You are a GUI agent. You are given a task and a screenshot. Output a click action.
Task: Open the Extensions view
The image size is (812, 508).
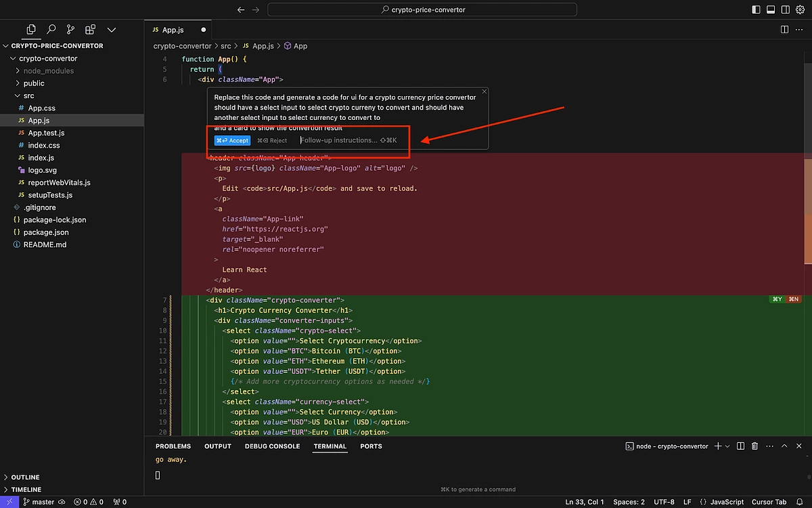tap(90, 30)
